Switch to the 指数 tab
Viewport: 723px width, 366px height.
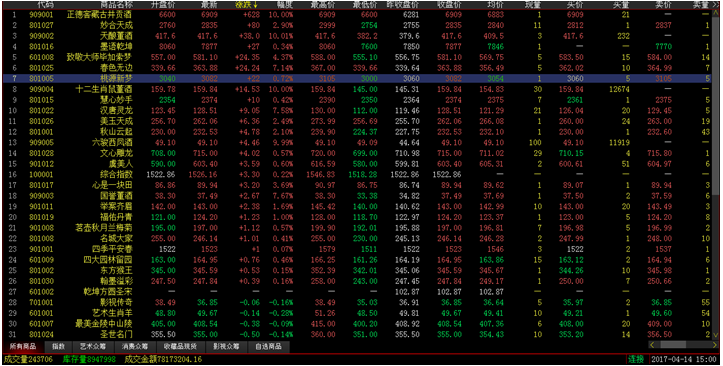59,347
